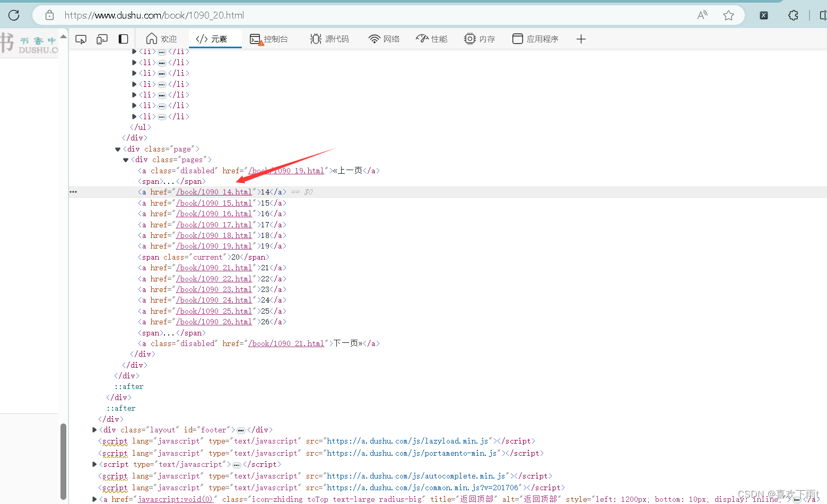
Task: Follow the /book/1090_25.html link
Action: (214, 311)
